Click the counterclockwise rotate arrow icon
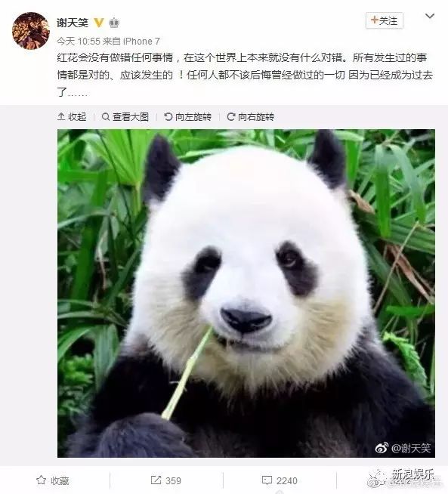 tap(168, 117)
